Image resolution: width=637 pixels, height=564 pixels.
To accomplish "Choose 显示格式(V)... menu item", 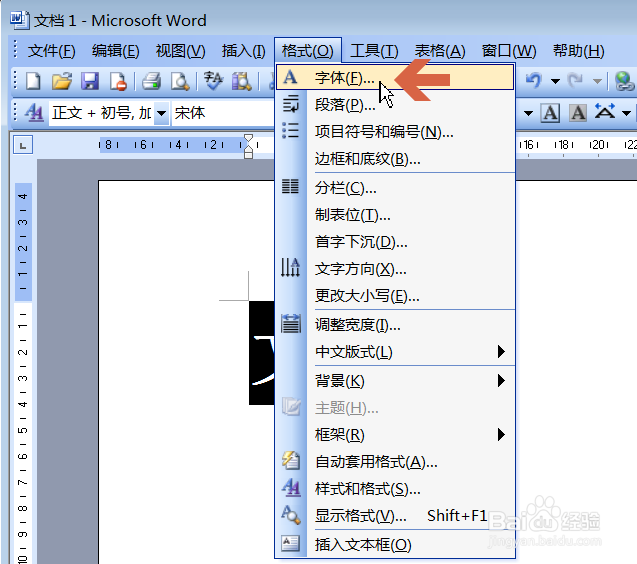I will click(395, 515).
